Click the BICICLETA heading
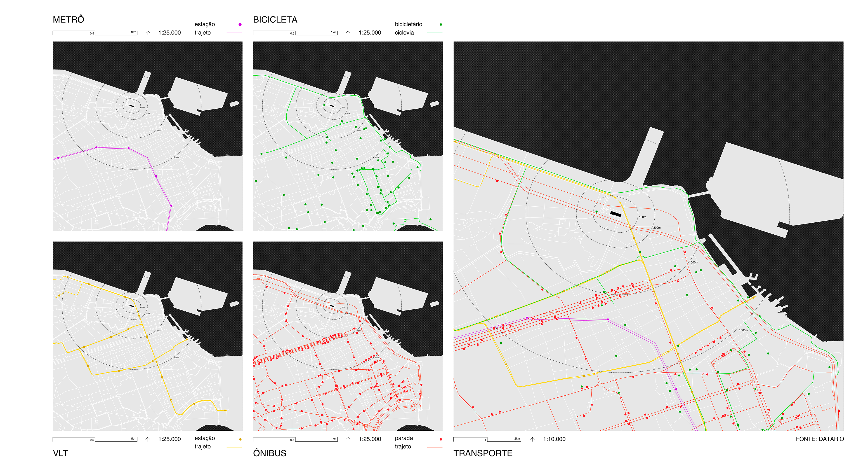Viewport: 868px width, 476px height. 275,19
